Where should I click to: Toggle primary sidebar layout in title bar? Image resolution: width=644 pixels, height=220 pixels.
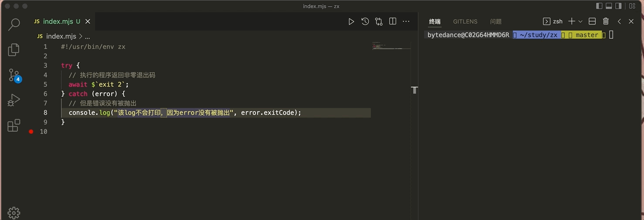click(x=599, y=6)
